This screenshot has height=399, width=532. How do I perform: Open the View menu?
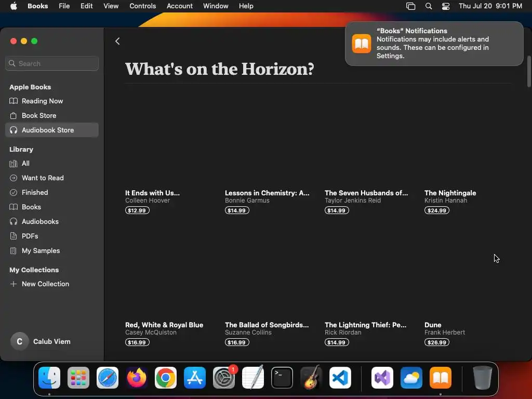pos(111,6)
